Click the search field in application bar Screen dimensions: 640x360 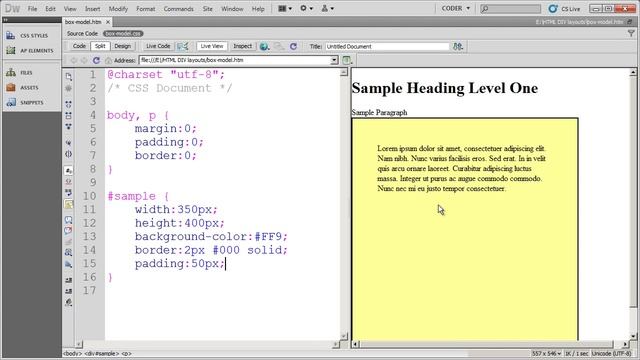[510, 9]
